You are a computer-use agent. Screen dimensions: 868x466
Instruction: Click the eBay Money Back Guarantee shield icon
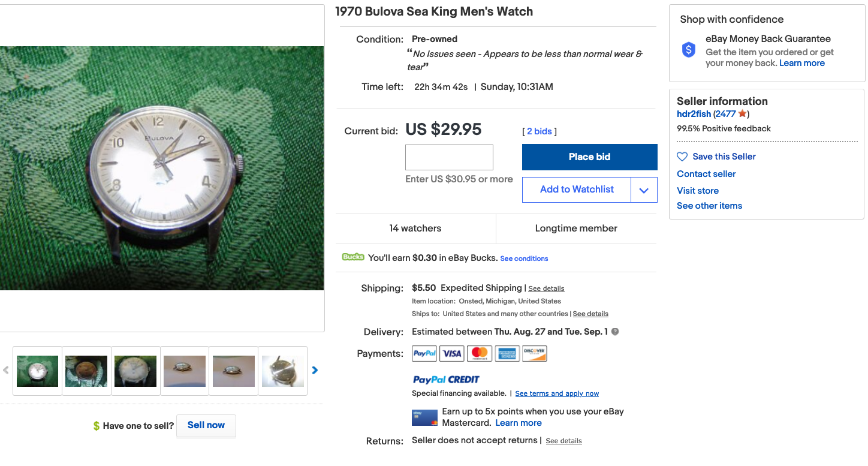[689, 50]
